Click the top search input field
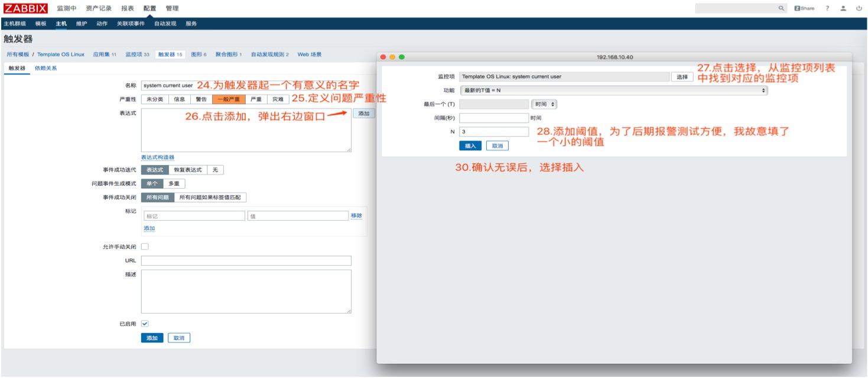868x378 pixels. click(736, 8)
